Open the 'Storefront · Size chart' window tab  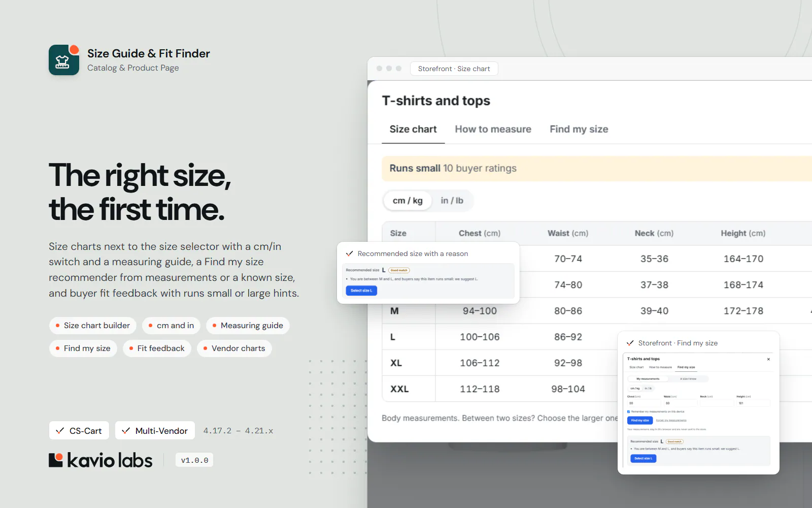point(454,69)
